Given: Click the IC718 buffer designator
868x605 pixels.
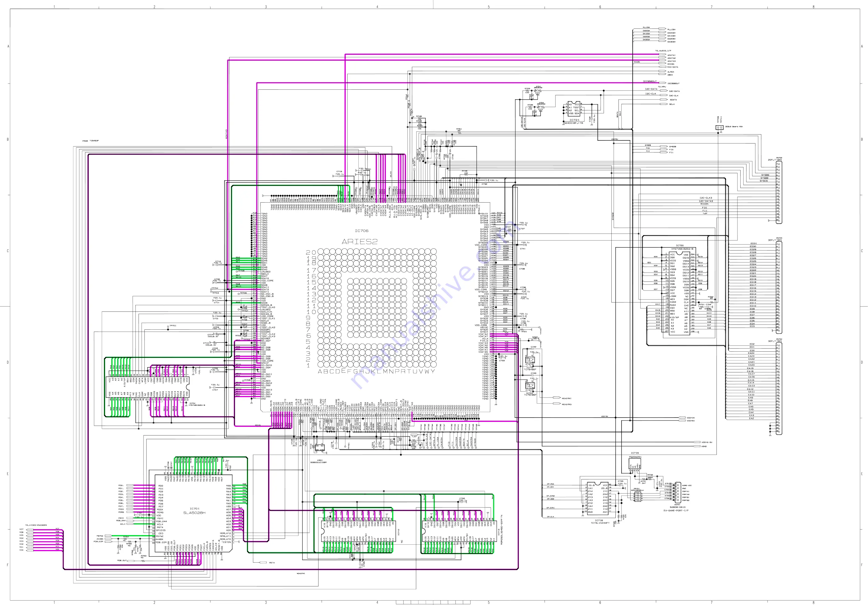Looking at the screenshot, I should [x=599, y=520].
